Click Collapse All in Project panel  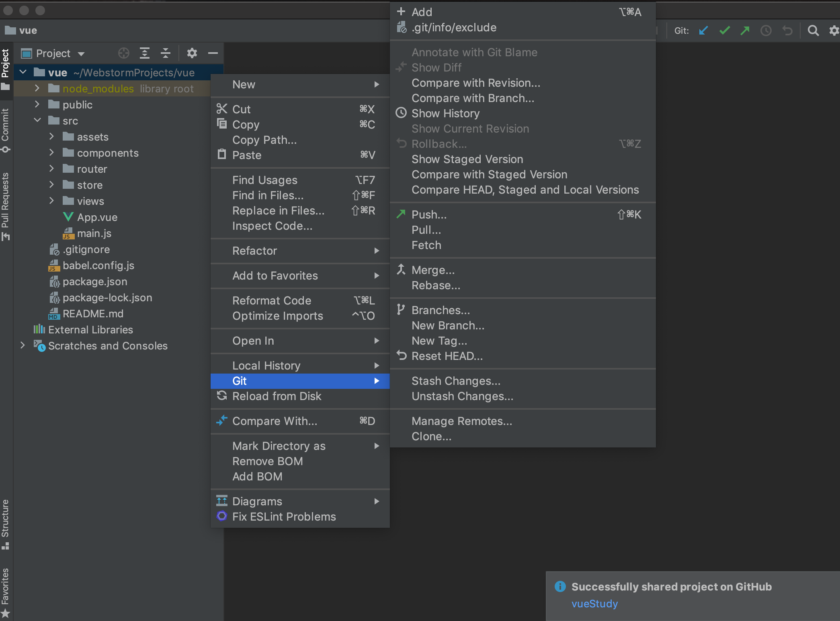pyautogui.click(x=166, y=53)
